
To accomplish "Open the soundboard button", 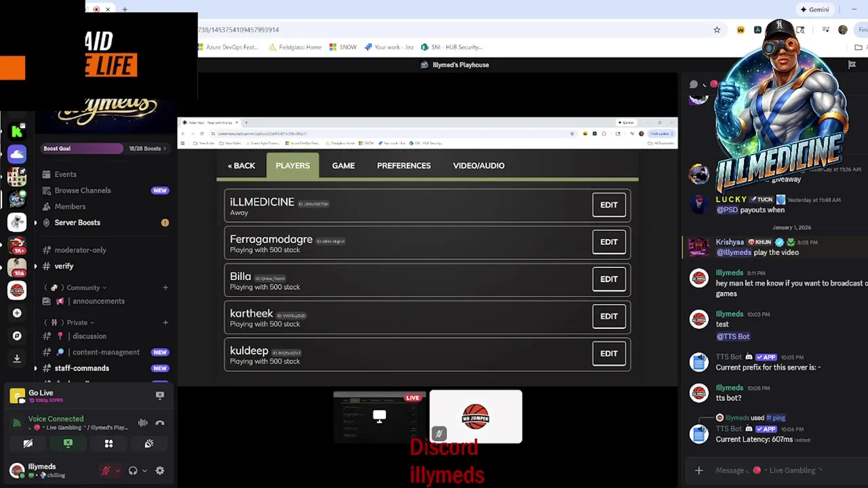I will 149,443.
